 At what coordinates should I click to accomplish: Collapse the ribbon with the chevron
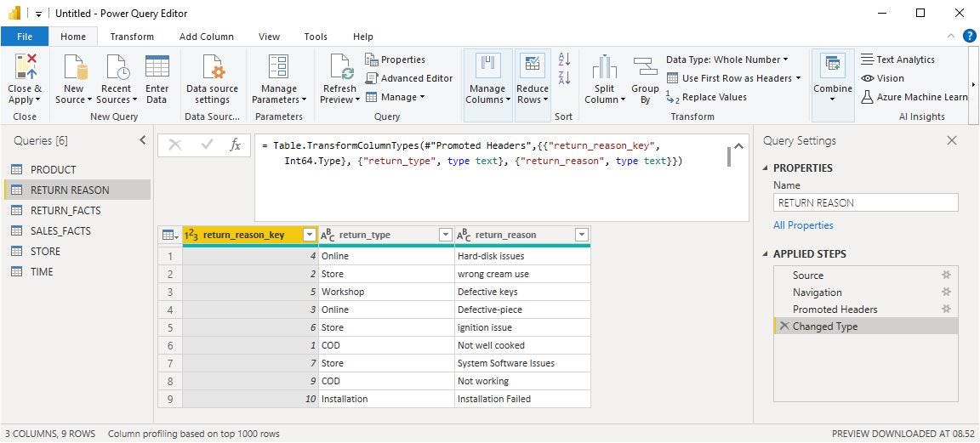[951, 37]
